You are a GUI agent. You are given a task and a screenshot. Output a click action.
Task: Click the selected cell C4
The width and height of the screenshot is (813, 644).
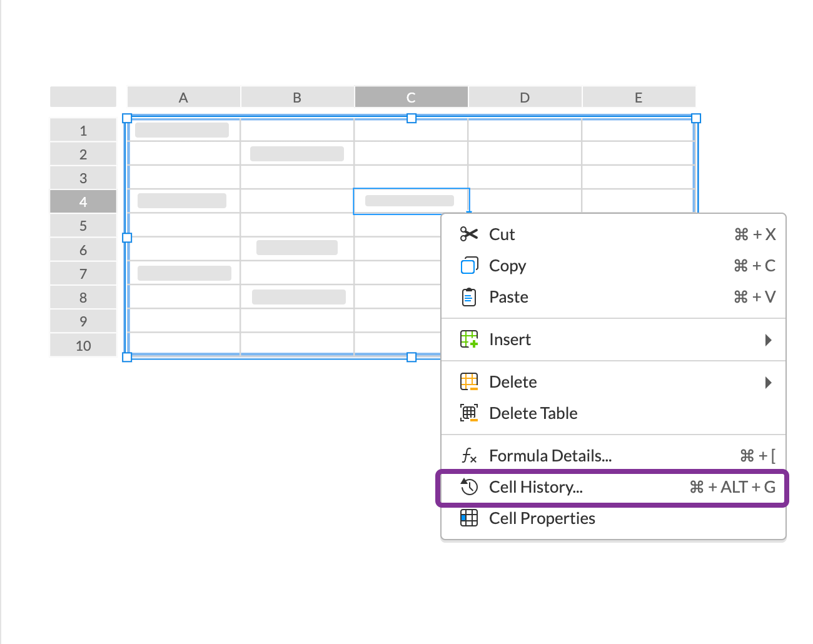(410, 201)
